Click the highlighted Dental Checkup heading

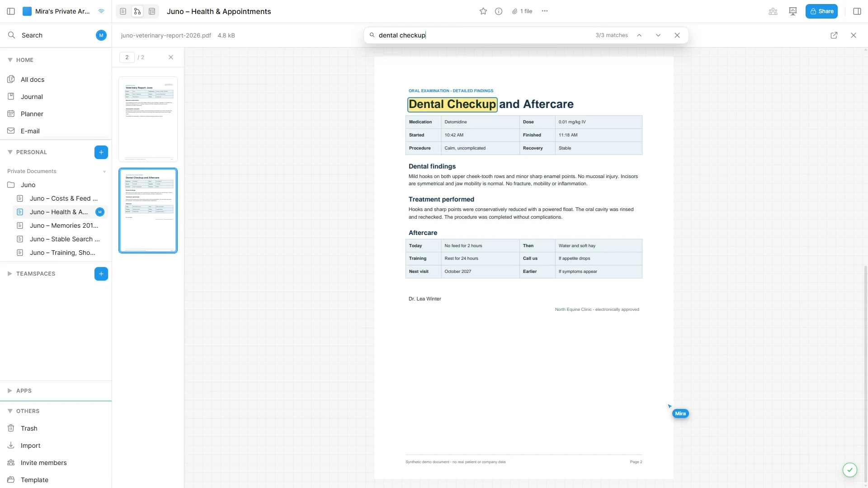[x=452, y=104]
